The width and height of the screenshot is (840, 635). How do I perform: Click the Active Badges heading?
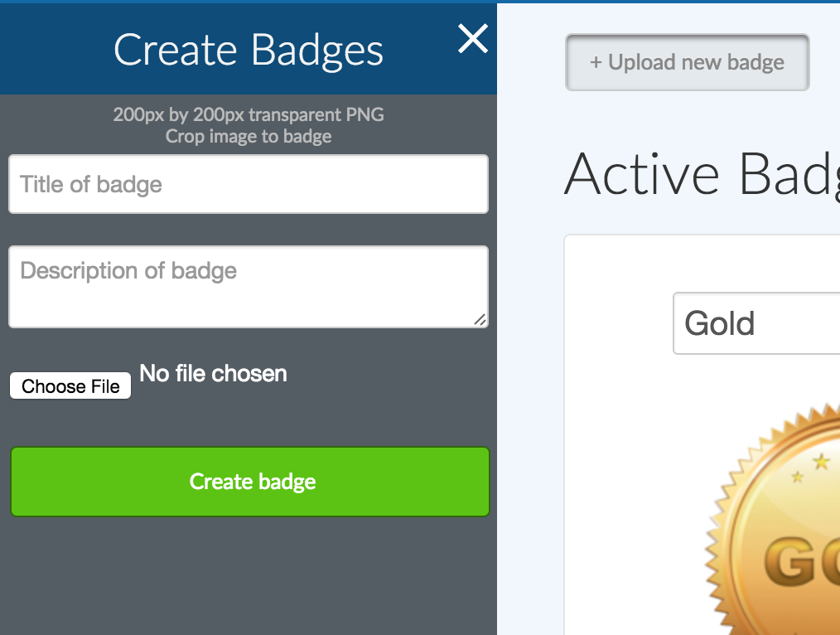pos(702,174)
